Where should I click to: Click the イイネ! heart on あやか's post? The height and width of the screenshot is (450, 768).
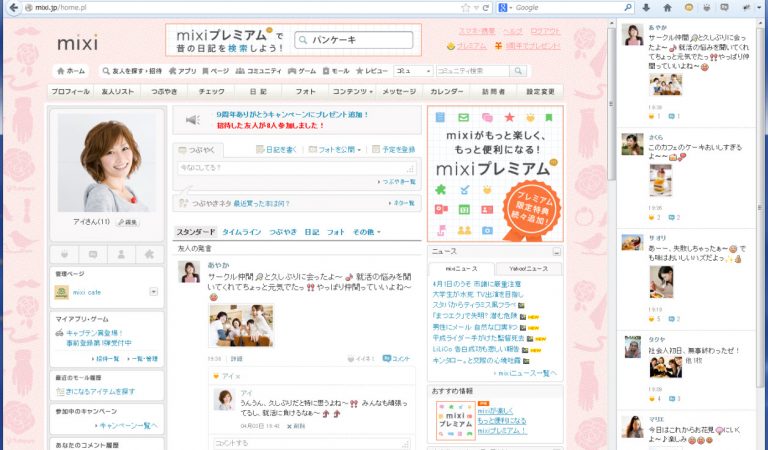(360, 359)
